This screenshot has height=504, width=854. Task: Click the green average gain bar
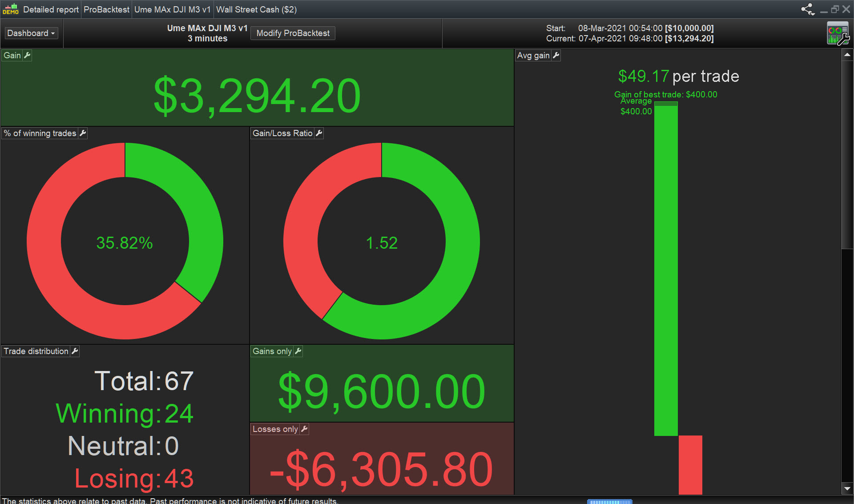(x=666, y=267)
